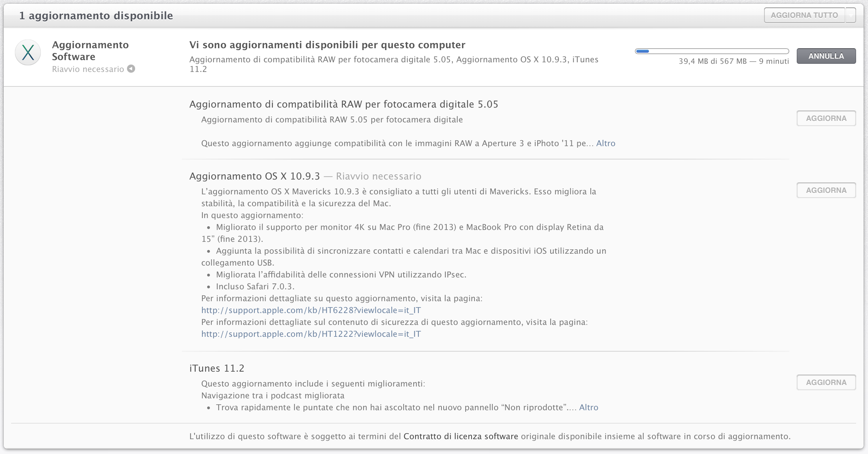868x454 pixels.
Task: Open Contratto di licenza software link
Action: 461,436
